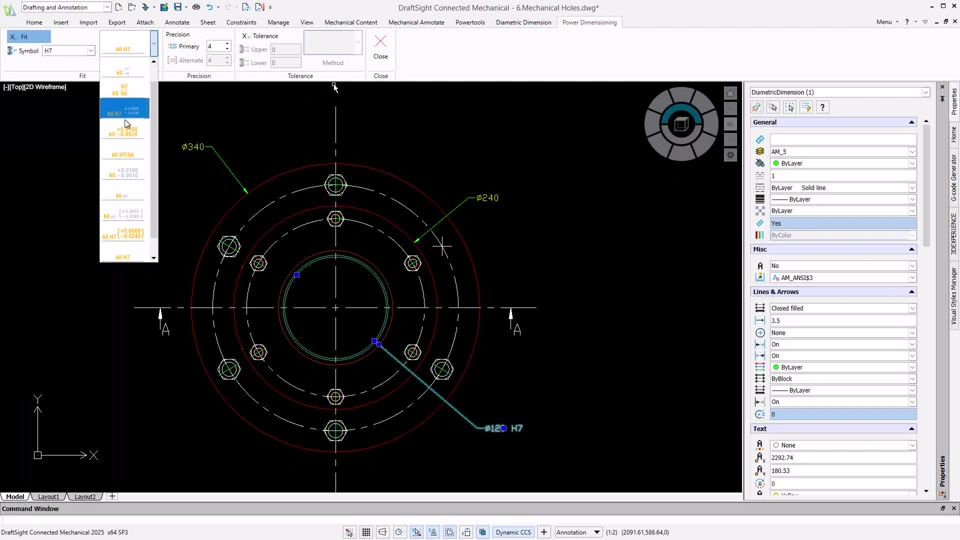Image resolution: width=960 pixels, height=540 pixels.
Task: Click the Print icon in quick toolbar
Action: (196, 7)
